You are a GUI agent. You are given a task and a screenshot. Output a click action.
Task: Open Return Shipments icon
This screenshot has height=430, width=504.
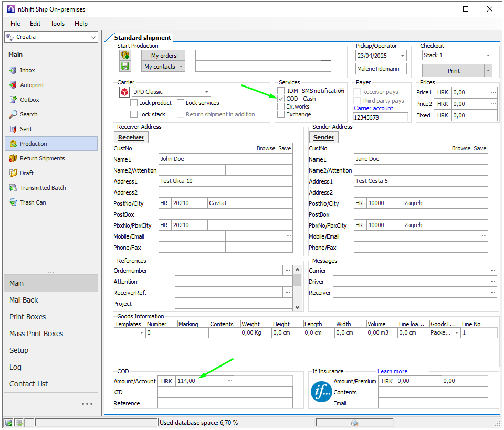(x=14, y=158)
